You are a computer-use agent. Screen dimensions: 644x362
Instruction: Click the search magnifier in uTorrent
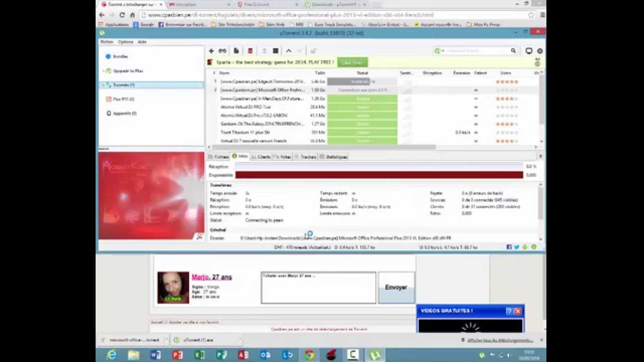(513, 51)
